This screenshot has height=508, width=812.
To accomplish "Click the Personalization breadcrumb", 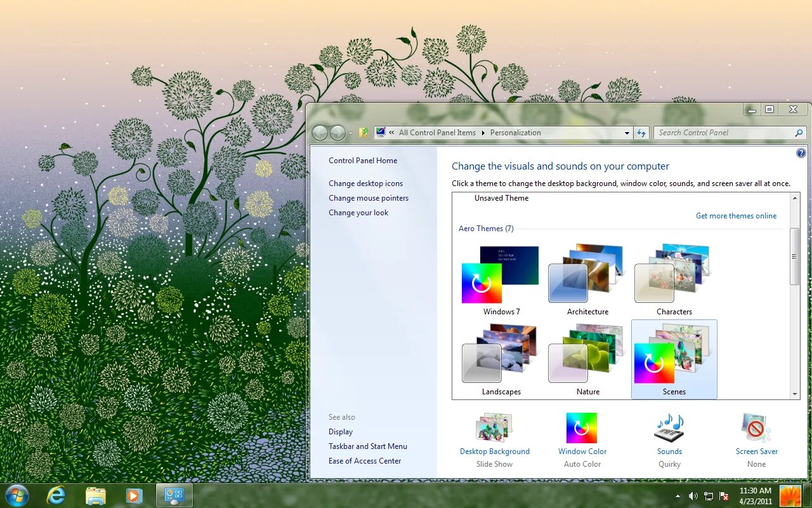I will [516, 133].
